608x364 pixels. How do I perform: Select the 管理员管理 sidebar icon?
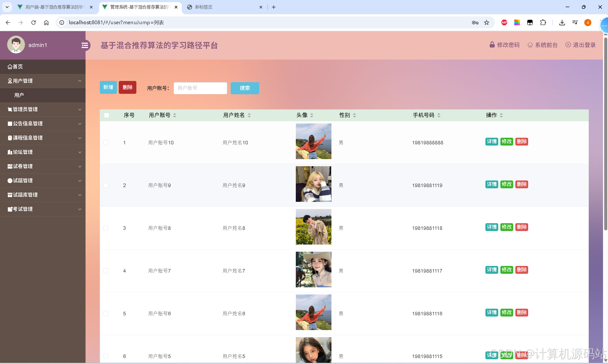[x=10, y=109]
